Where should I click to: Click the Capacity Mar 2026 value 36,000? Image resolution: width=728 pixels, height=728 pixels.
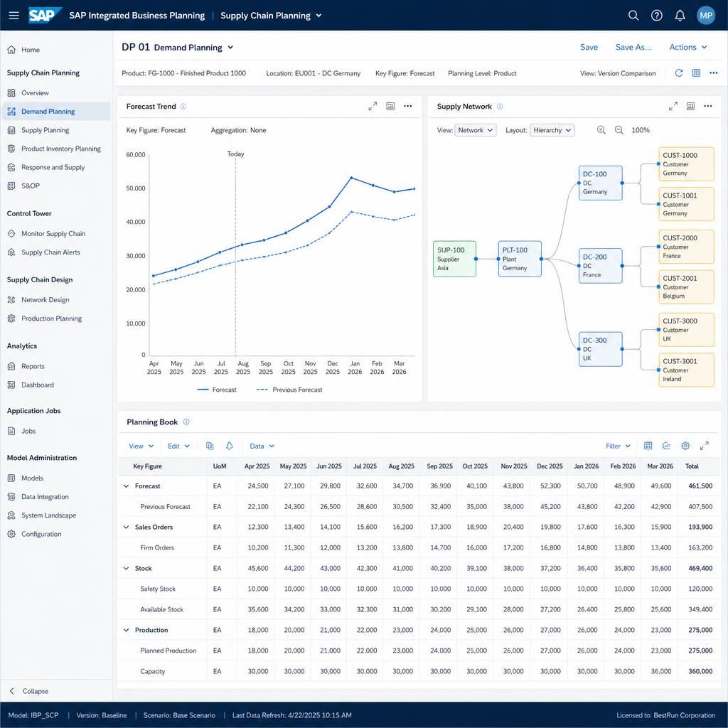tap(660, 671)
